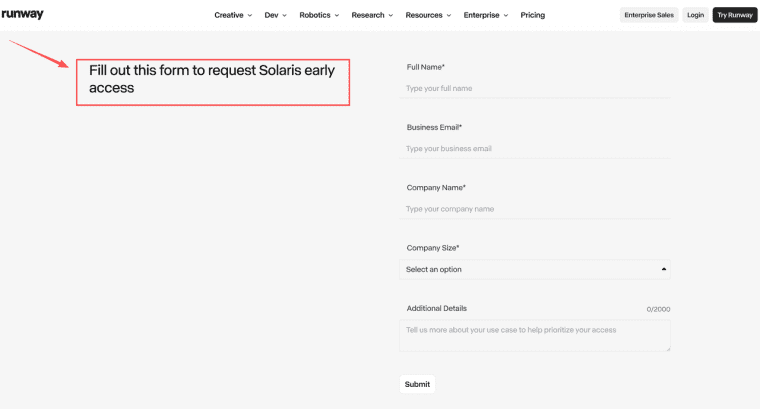
Task: Focus the Company Name input field
Action: (x=535, y=209)
